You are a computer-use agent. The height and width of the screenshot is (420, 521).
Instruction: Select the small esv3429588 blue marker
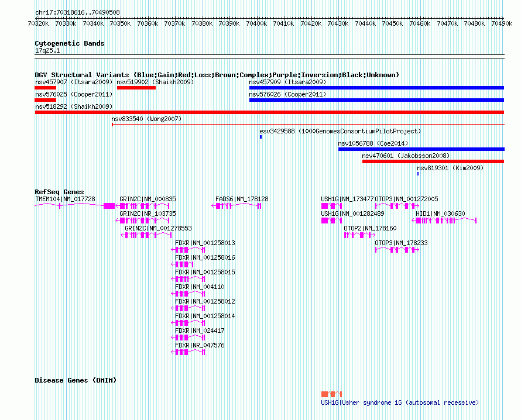pyautogui.click(x=261, y=137)
